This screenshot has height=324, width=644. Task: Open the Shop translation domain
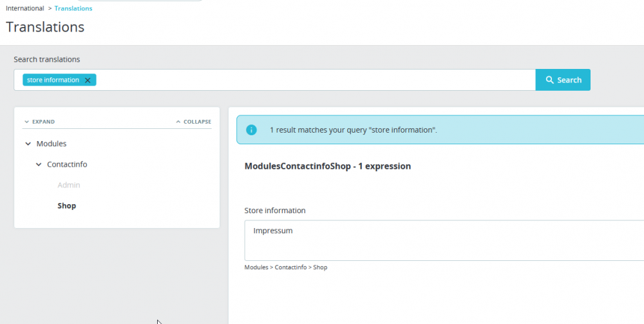pyautogui.click(x=67, y=206)
